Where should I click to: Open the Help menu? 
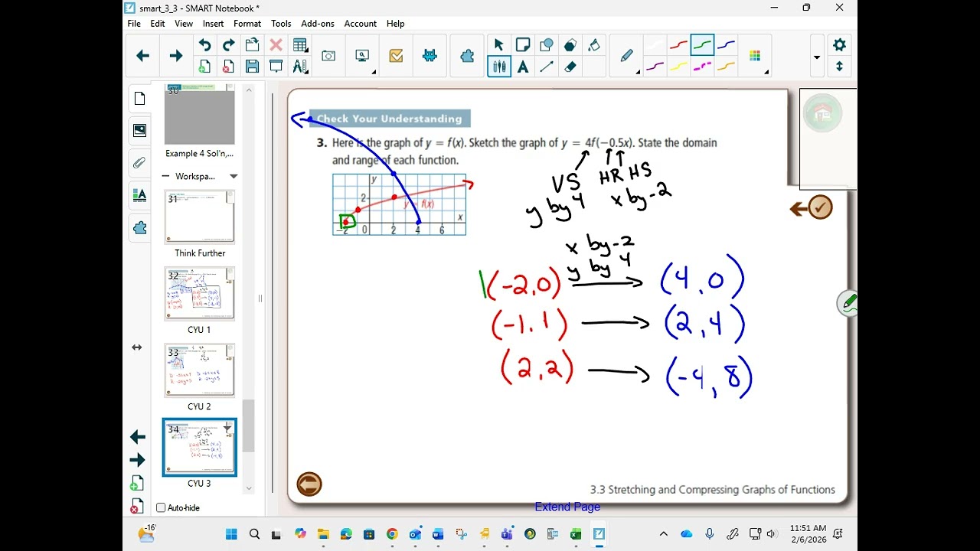click(x=396, y=24)
